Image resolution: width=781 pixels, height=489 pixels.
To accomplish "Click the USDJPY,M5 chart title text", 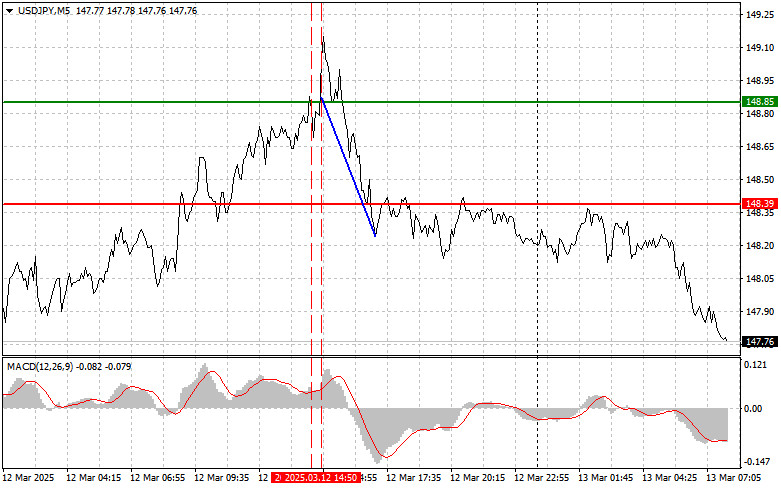I will (x=42, y=10).
